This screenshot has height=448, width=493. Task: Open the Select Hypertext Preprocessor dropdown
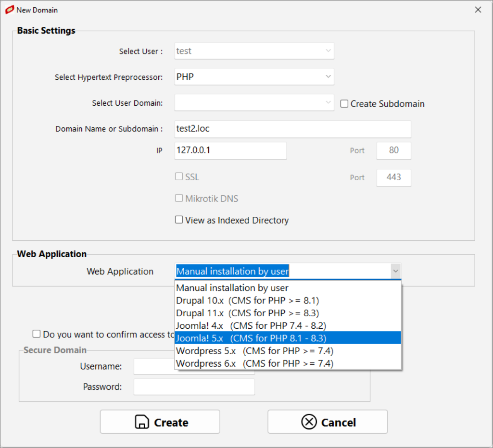(x=254, y=76)
